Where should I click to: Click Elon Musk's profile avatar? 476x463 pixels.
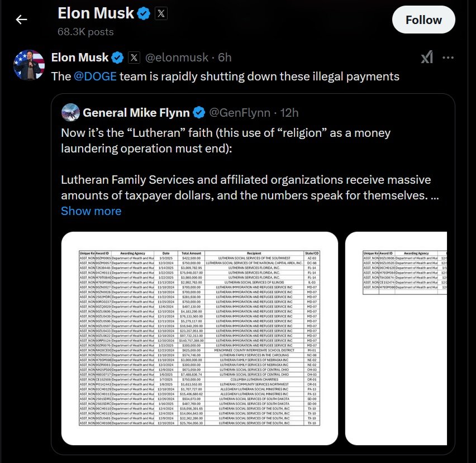(x=28, y=66)
